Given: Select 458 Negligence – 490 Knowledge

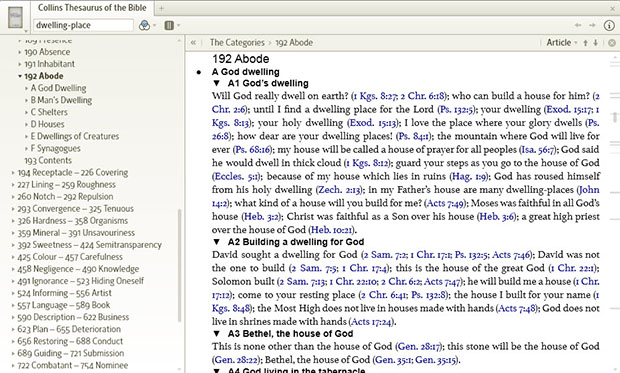Looking at the screenshot, I should click(78, 269).
